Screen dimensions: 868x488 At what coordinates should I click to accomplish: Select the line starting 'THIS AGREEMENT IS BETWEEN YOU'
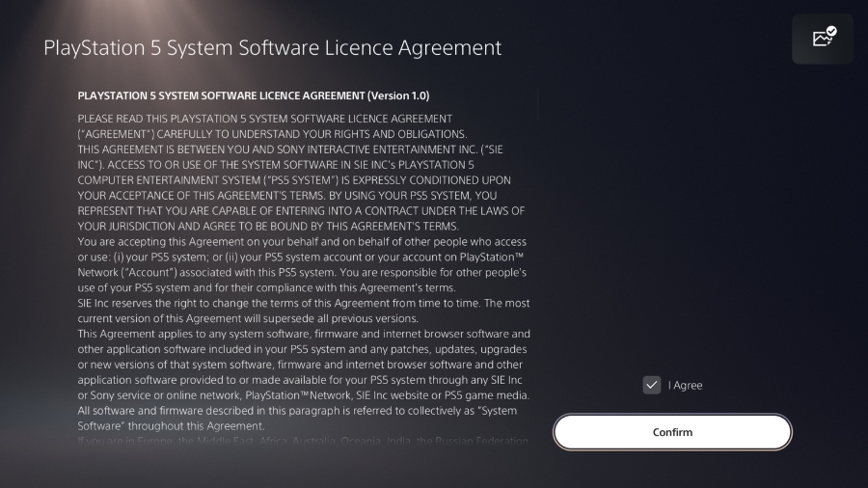290,149
